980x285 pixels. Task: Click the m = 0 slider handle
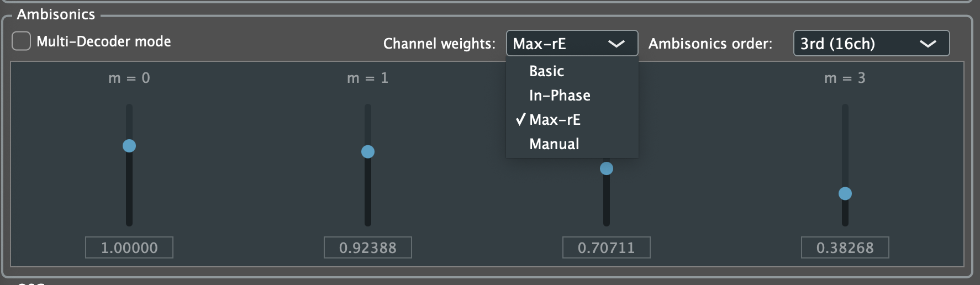tap(129, 146)
